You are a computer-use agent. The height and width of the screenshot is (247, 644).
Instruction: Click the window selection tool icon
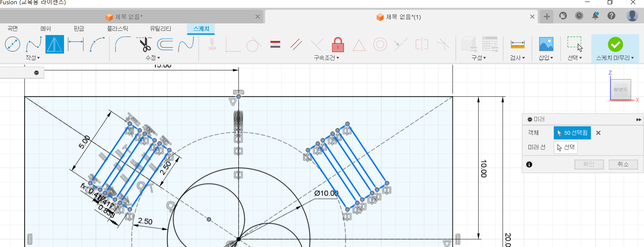575,44
